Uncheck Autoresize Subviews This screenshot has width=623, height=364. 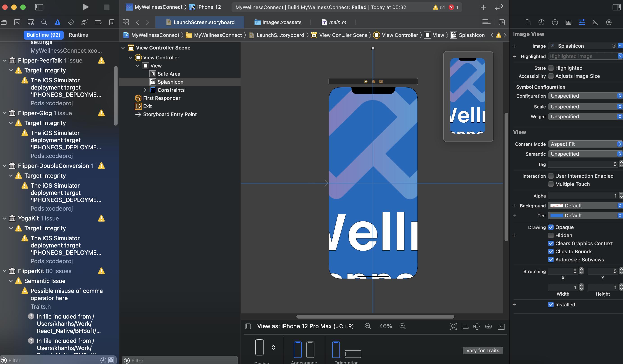coord(551,260)
